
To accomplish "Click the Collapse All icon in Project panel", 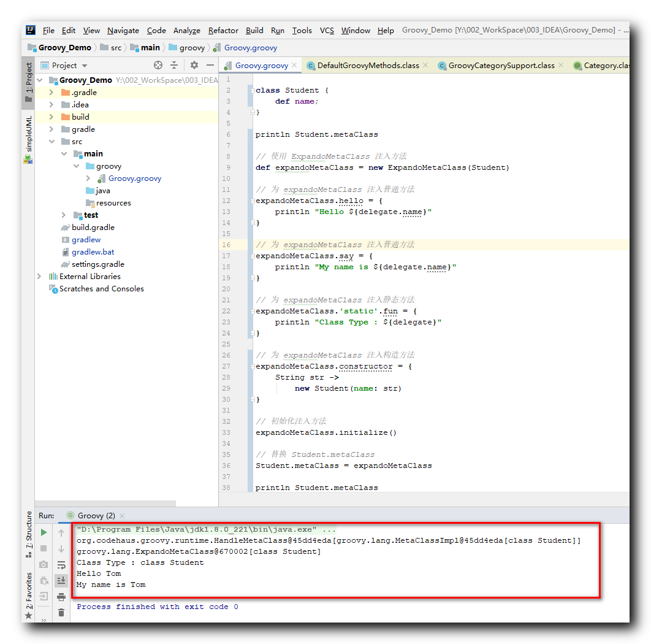I will [174, 65].
